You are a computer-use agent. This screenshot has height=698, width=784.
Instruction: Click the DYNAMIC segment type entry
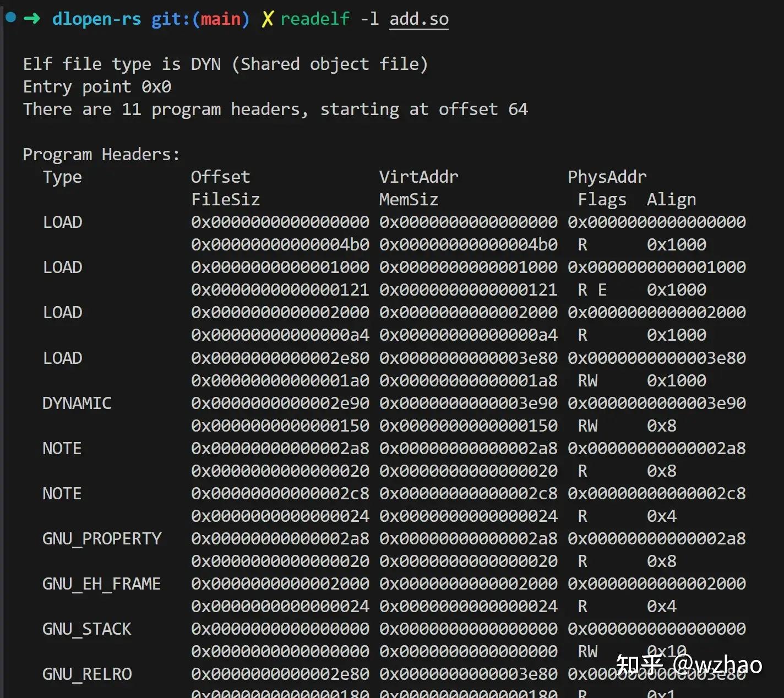tap(77, 403)
